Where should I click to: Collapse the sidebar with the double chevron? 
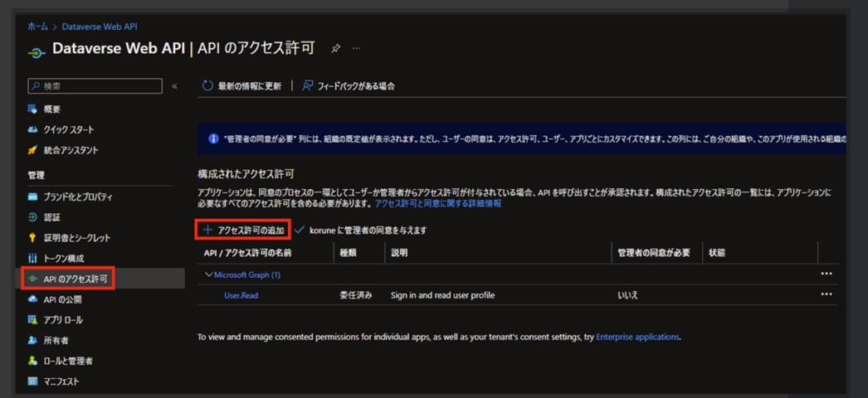click(174, 86)
